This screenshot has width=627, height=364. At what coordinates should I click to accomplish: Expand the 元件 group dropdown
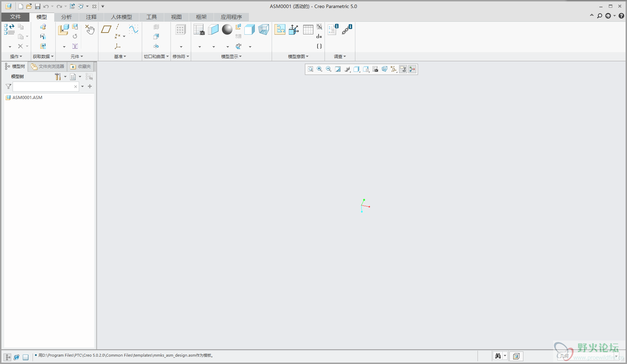[x=77, y=56]
